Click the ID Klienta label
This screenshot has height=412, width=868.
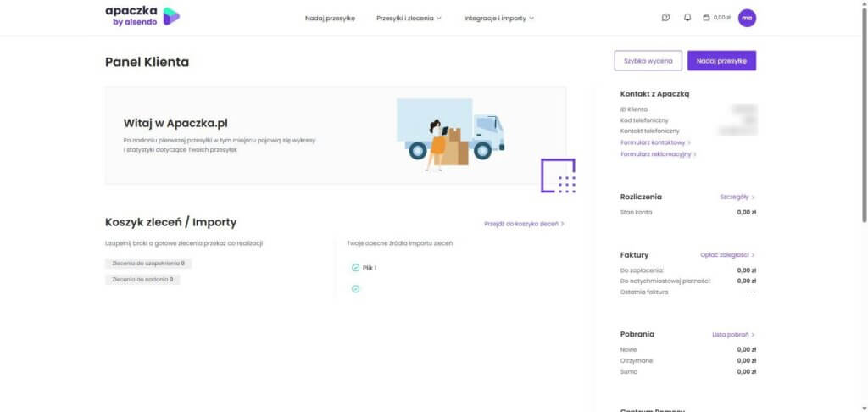634,109
